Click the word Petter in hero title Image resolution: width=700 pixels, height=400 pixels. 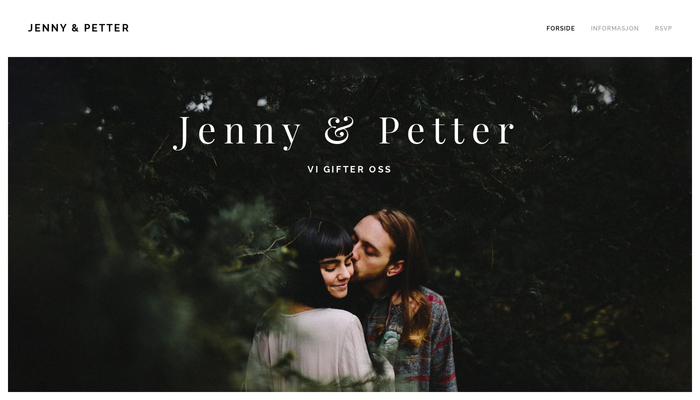447,130
